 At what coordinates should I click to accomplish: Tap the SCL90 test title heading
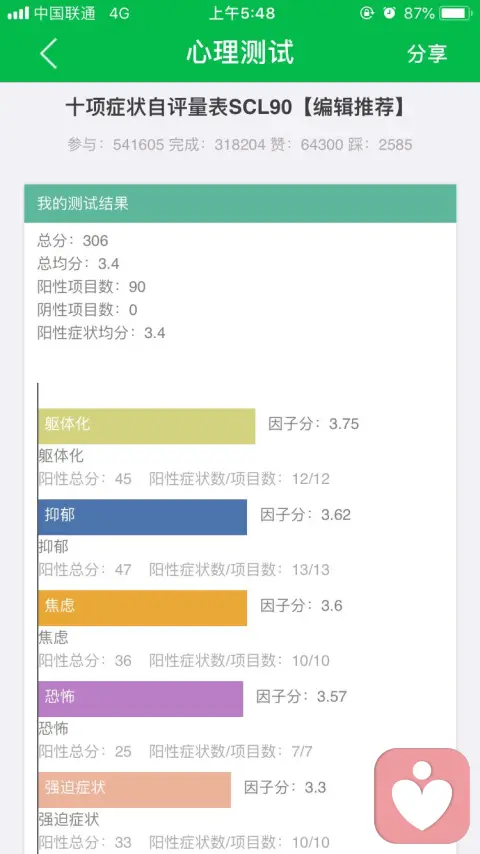click(236, 108)
